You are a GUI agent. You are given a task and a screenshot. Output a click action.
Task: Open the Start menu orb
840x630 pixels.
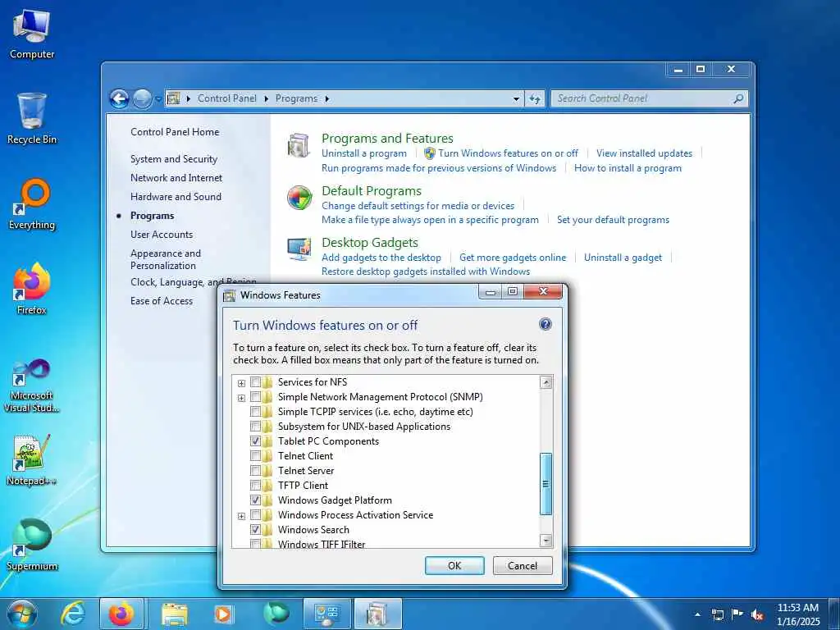tap(22, 614)
